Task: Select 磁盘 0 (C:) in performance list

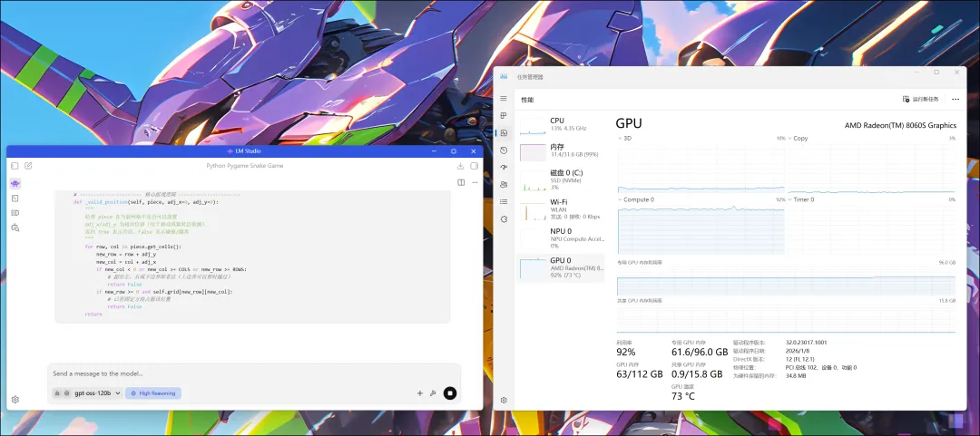Action: pyautogui.click(x=561, y=179)
